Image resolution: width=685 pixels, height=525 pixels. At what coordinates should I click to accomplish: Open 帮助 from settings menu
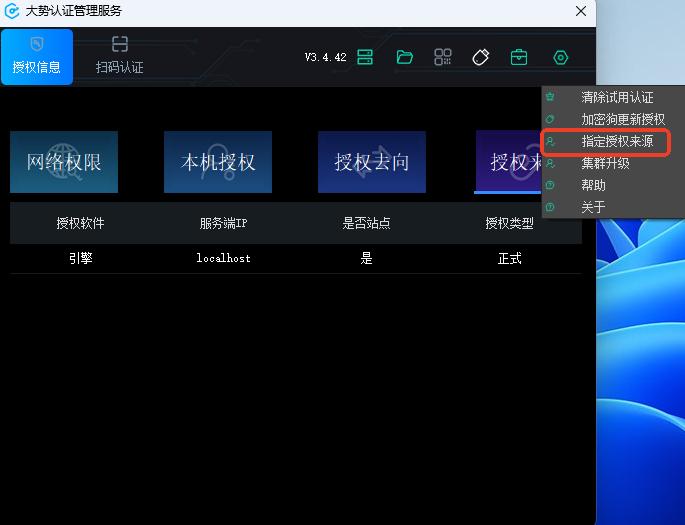tap(593, 185)
